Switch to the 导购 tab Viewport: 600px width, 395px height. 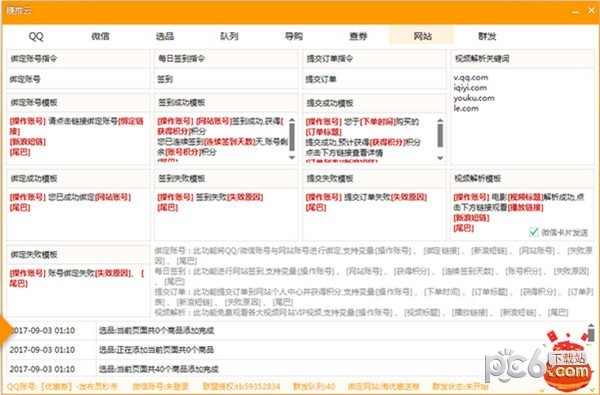coord(294,36)
